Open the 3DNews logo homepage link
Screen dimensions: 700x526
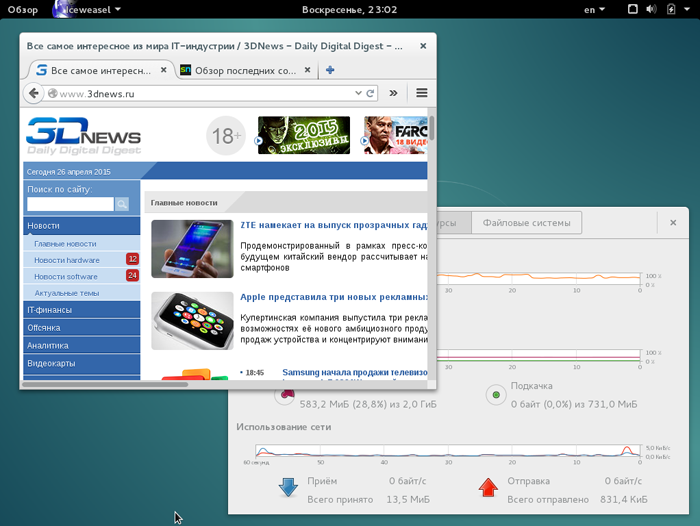tap(83, 136)
